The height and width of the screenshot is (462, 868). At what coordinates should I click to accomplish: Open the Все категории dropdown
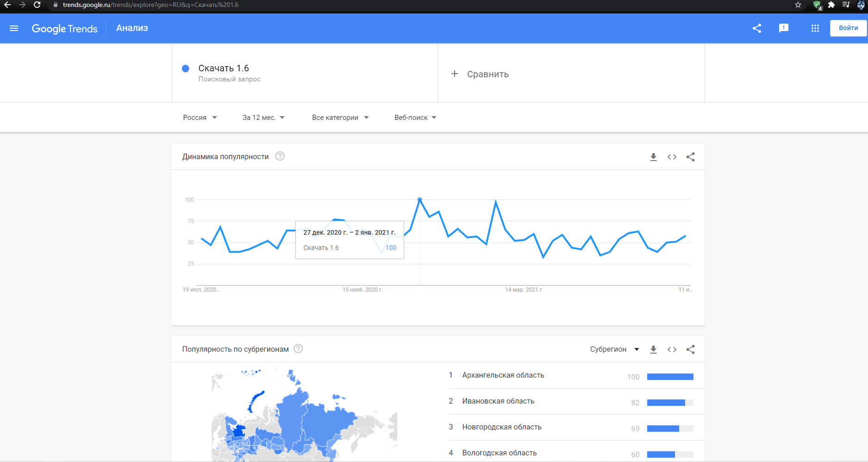point(340,118)
